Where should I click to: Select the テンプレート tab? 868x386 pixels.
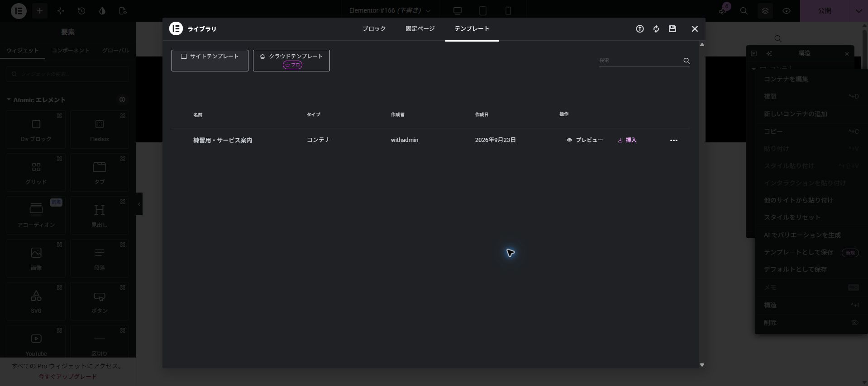(x=472, y=29)
